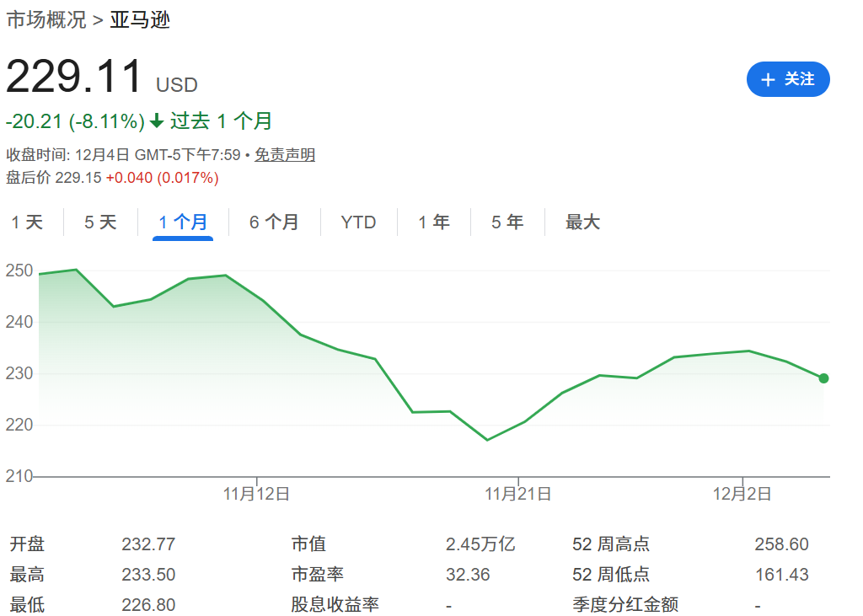Click the 关注 follow button
The width and height of the screenshot is (863, 616).
788,79
